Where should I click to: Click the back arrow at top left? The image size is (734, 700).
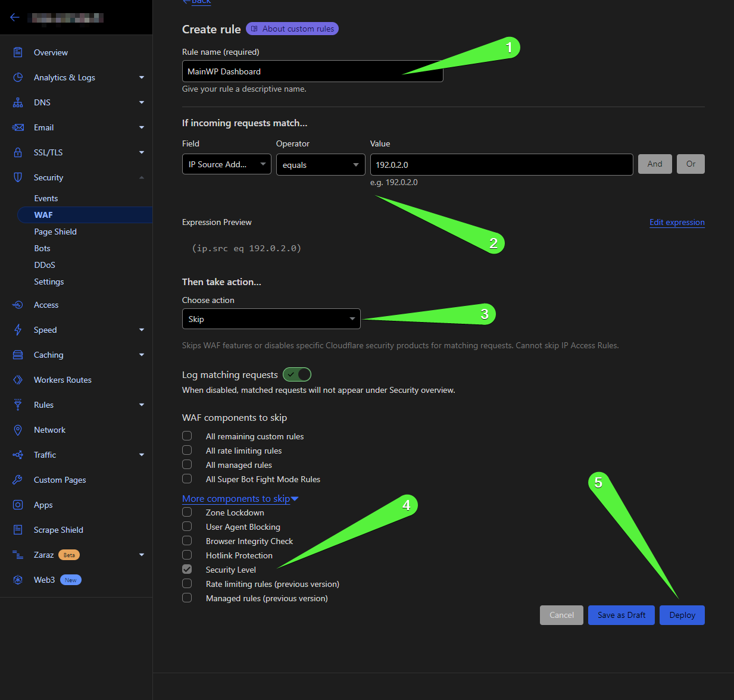(x=14, y=17)
